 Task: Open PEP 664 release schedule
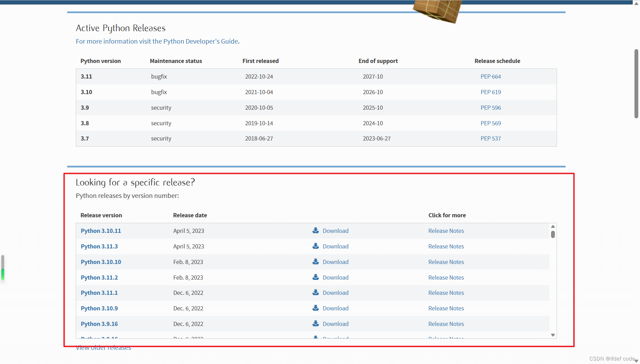(x=490, y=76)
